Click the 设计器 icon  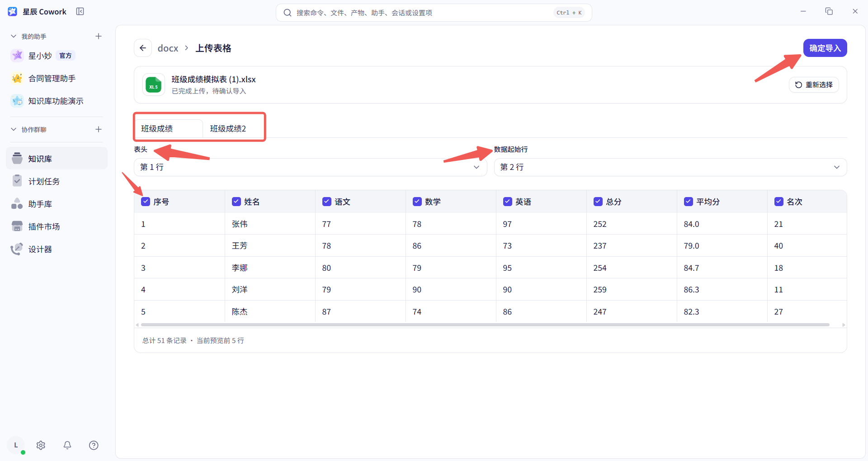pos(17,249)
